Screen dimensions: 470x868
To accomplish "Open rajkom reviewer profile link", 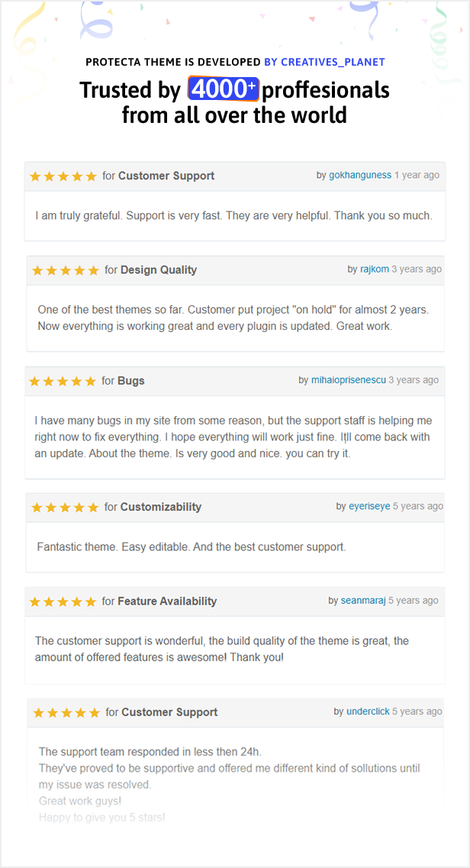I will (374, 269).
